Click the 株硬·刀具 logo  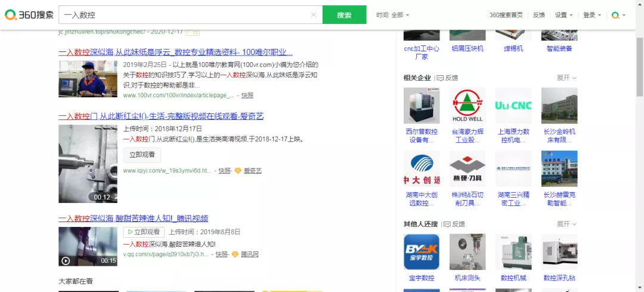tap(467, 168)
